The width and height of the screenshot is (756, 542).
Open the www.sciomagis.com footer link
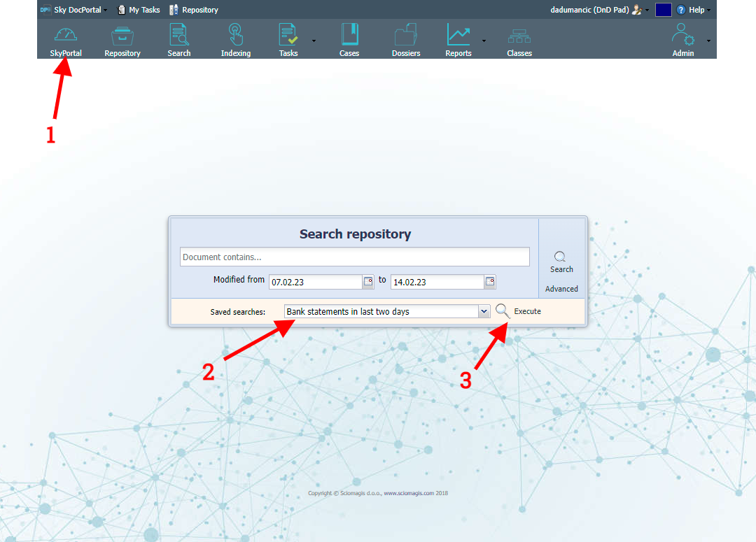(408, 493)
